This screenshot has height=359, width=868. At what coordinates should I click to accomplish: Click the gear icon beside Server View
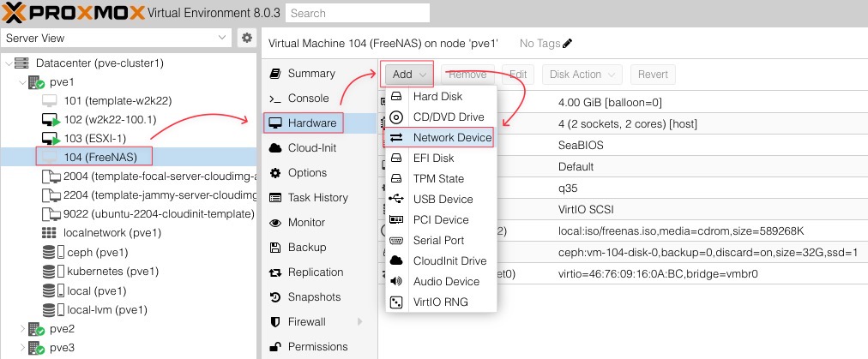[247, 38]
